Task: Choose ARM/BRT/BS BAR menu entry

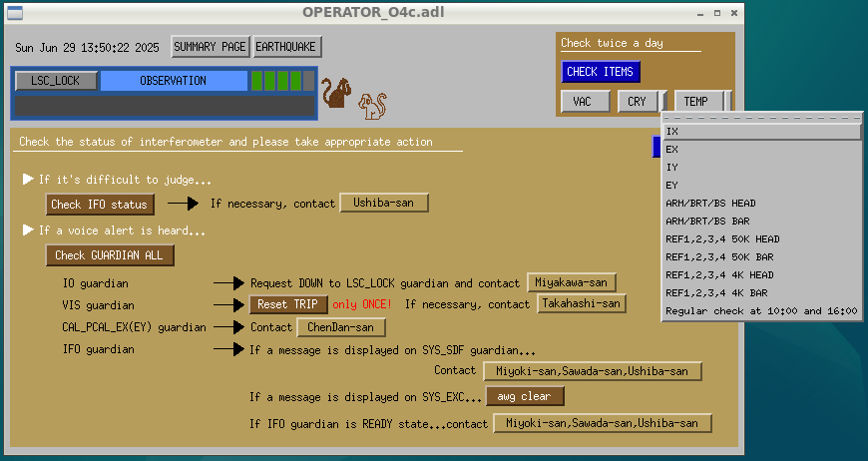Action: tap(761, 222)
